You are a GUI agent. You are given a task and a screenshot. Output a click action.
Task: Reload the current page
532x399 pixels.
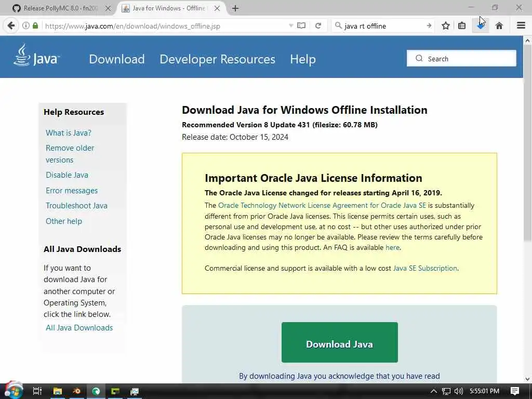coord(318,26)
